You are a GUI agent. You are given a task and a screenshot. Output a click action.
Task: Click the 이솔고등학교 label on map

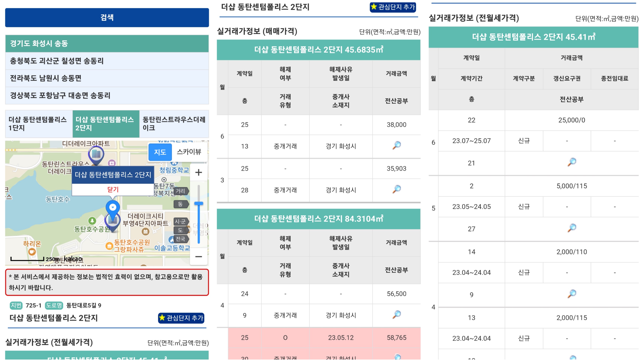(172, 248)
